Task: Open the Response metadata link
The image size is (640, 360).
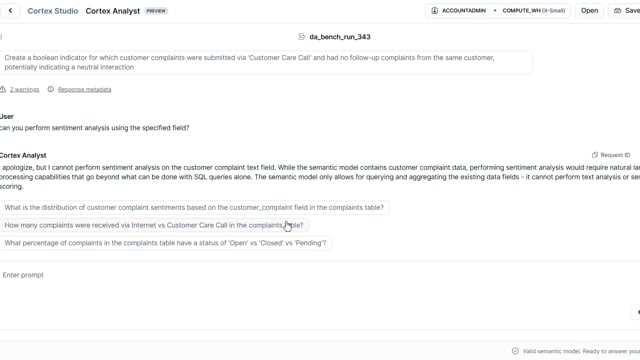Action: coord(84,89)
